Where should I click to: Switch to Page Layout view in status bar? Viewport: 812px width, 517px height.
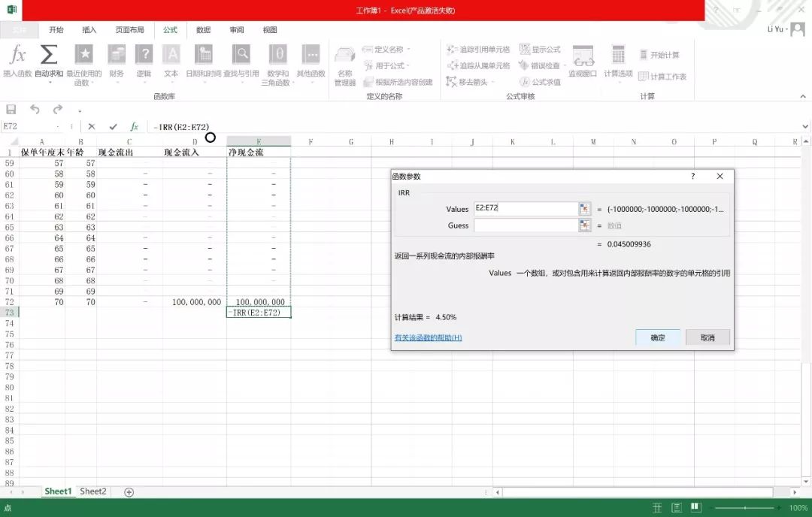[677, 508]
